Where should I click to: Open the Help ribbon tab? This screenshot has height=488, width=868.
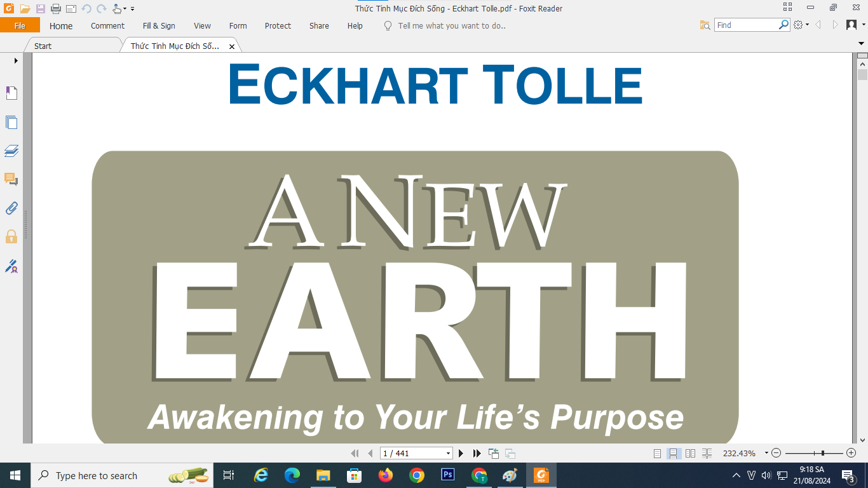tap(355, 25)
